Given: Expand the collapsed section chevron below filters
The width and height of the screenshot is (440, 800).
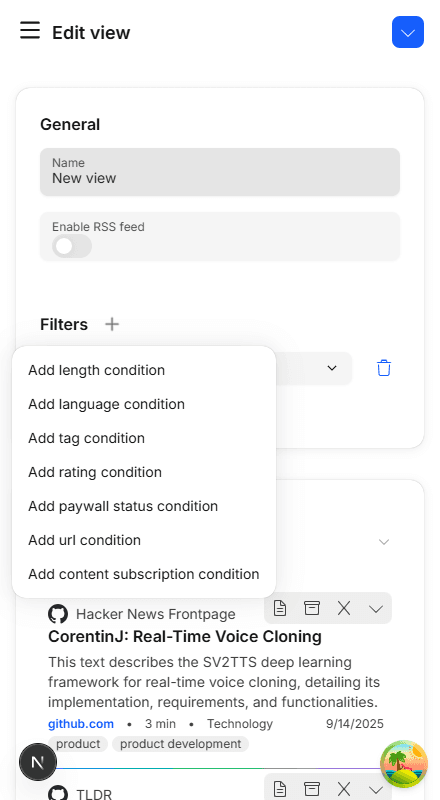Looking at the screenshot, I should click(384, 542).
